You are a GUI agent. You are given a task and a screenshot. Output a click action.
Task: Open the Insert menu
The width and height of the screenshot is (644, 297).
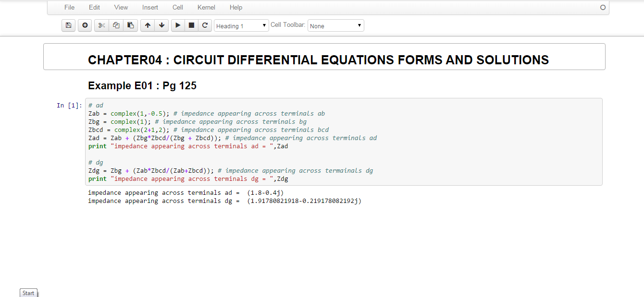[150, 7]
